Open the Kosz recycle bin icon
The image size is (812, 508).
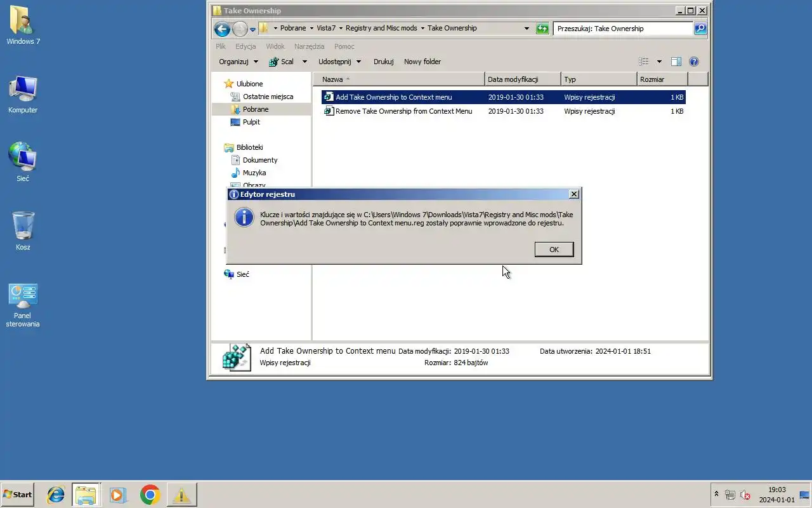click(x=23, y=231)
